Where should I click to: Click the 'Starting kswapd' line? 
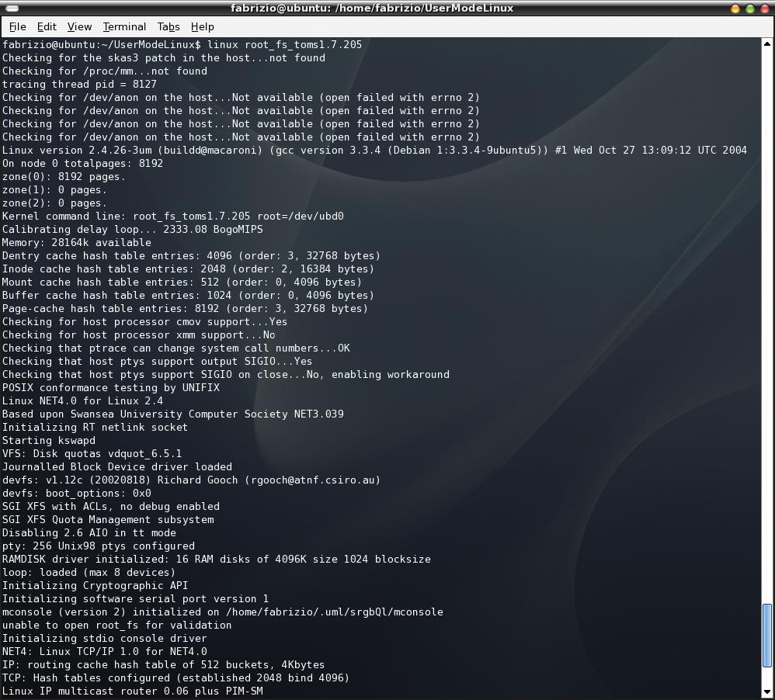click(48, 441)
